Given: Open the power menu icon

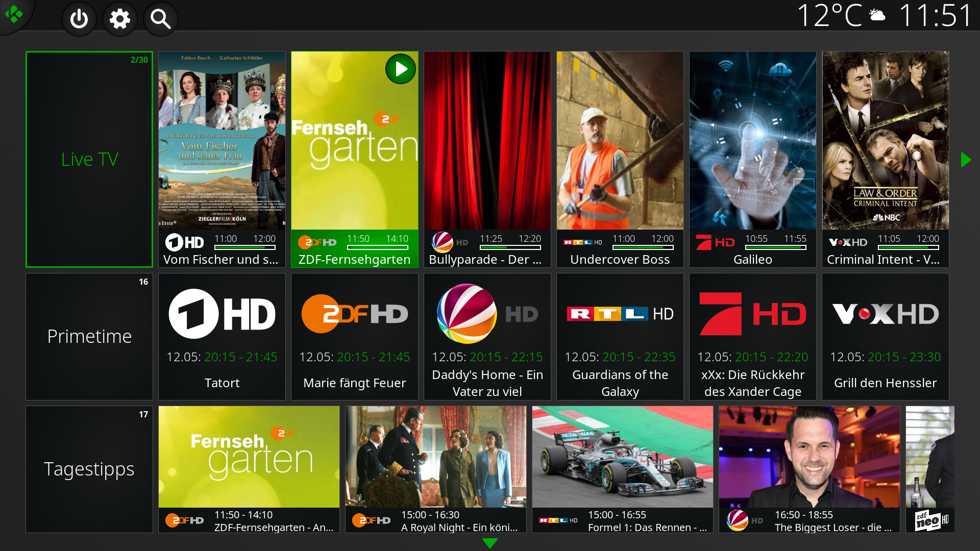Looking at the screenshot, I should (x=79, y=19).
